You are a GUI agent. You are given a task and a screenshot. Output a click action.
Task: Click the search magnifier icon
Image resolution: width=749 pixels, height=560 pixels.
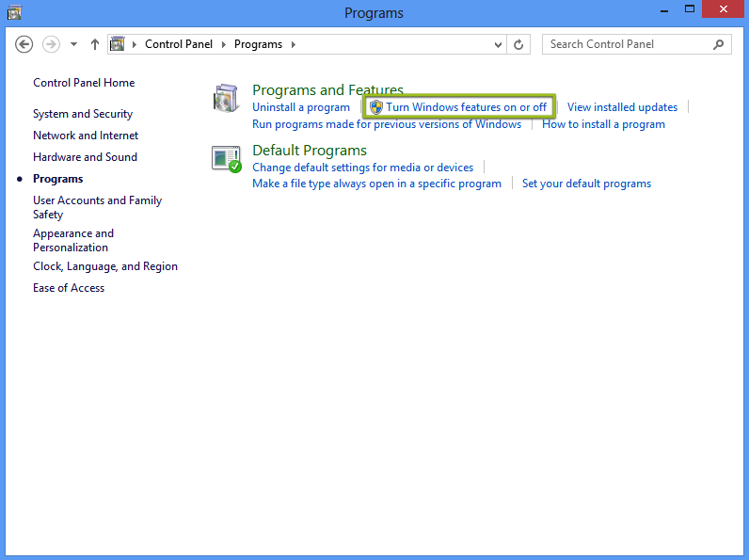[x=718, y=44]
